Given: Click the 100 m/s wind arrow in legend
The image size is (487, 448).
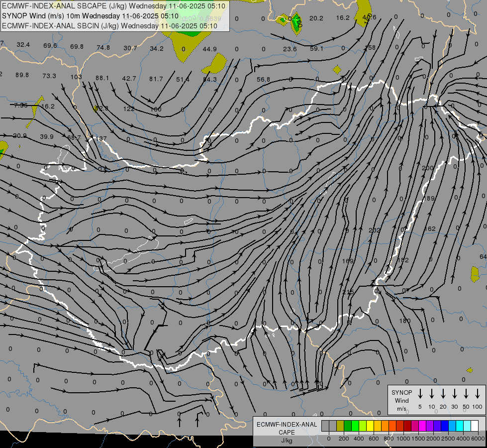Looking at the screenshot, I should click(x=478, y=394).
